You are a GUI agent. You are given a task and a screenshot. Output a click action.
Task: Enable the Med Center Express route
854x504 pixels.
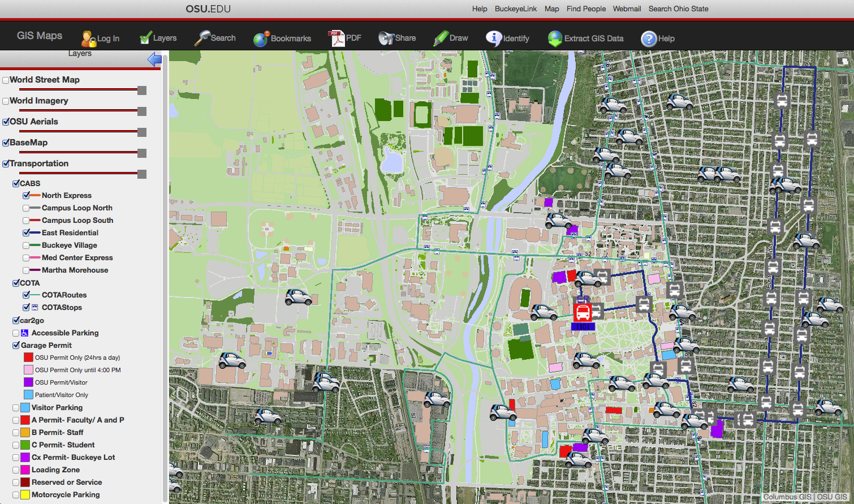(26, 258)
